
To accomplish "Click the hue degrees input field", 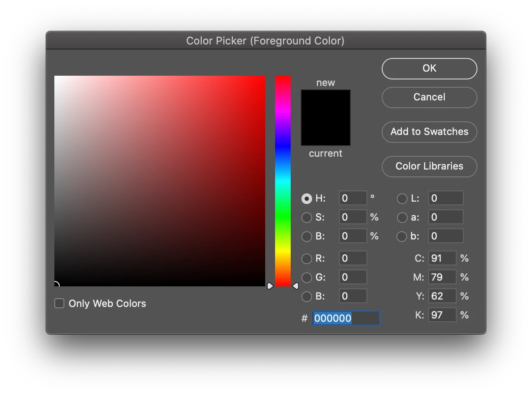I will (353, 198).
